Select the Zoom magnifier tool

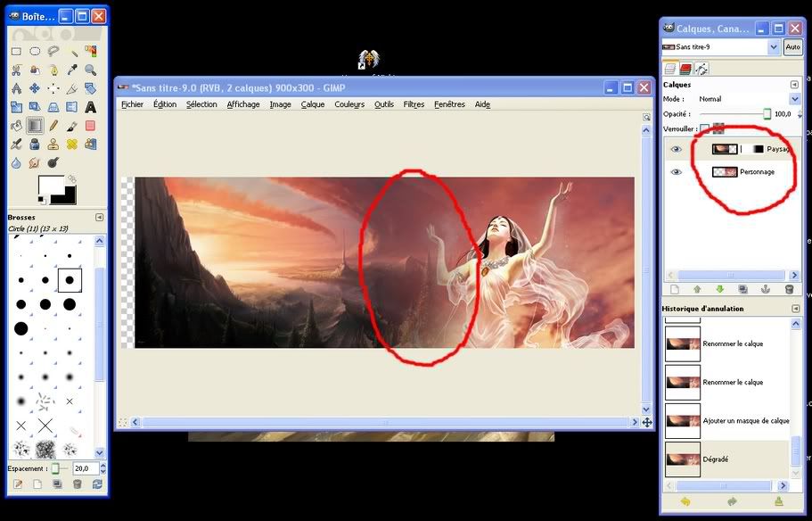point(91,70)
